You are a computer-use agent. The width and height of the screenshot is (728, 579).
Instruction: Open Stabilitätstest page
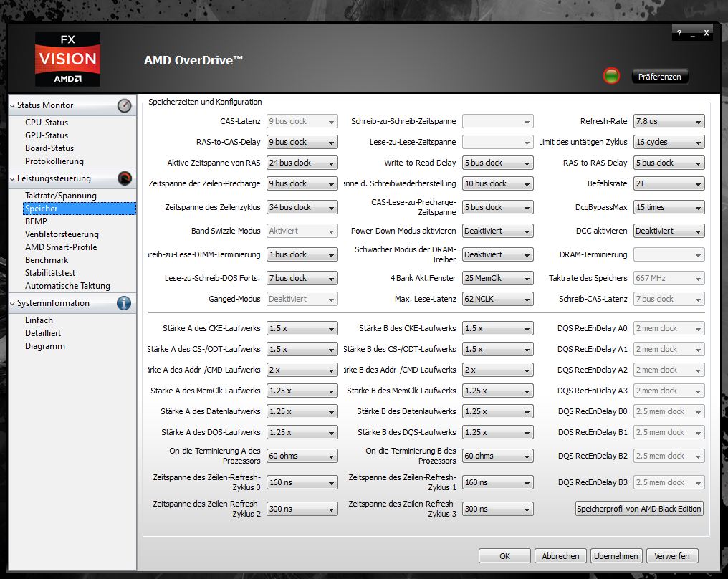point(50,274)
